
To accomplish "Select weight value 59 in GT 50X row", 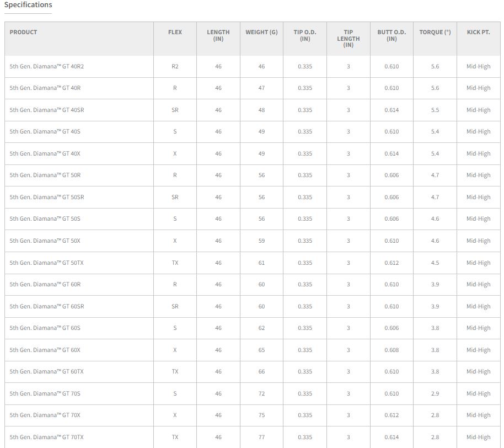I will coord(261,241).
